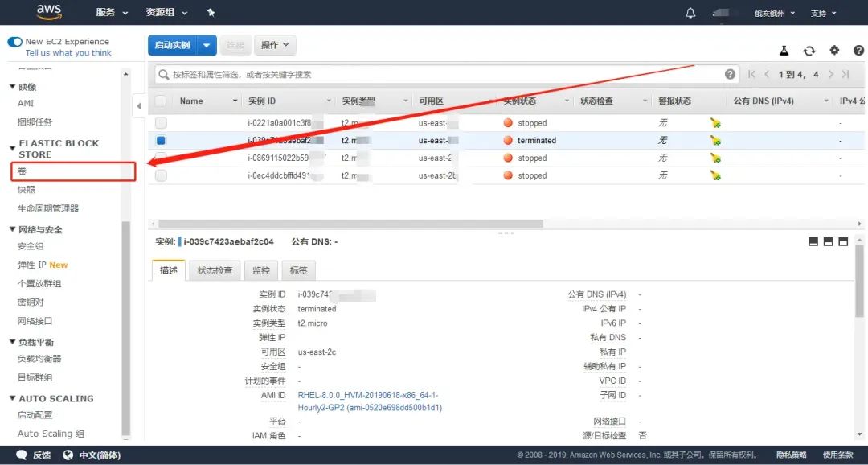Collapse the 负载平衡 section

pyautogui.click(x=13, y=342)
